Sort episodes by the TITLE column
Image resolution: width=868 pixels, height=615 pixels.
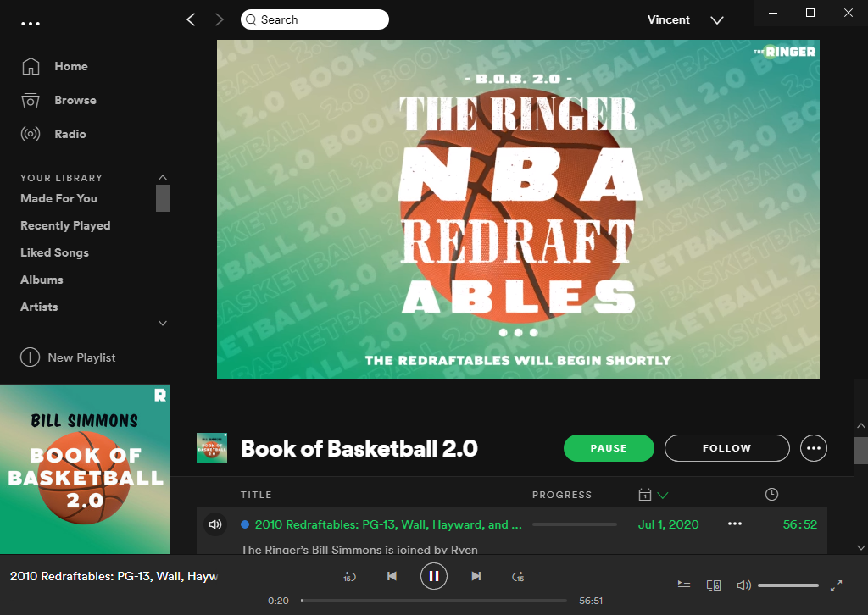pyautogui.click(x=256, y=495)
